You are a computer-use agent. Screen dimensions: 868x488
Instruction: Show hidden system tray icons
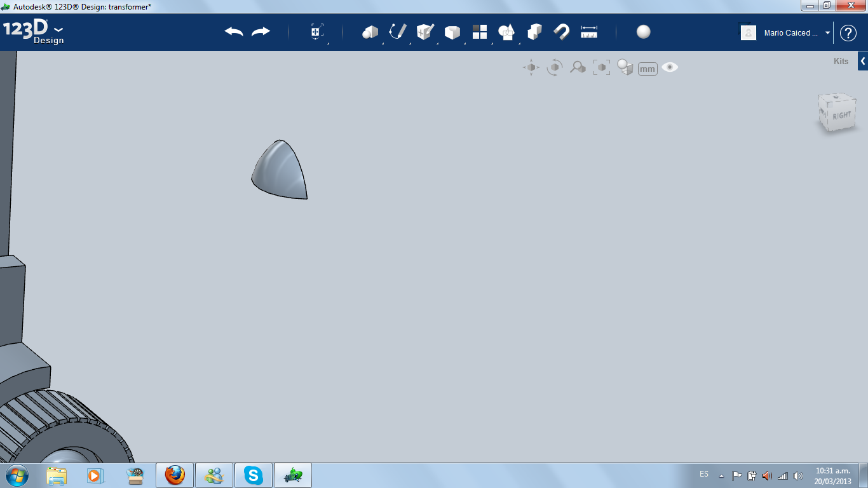pyautogui.click(x=721, y=475)
